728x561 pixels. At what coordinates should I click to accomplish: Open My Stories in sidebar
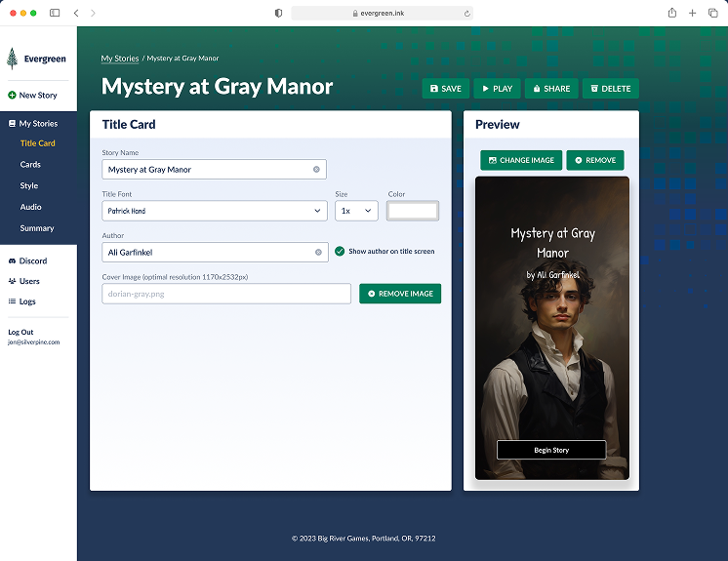pyautogui.click(x=38, y=124)
